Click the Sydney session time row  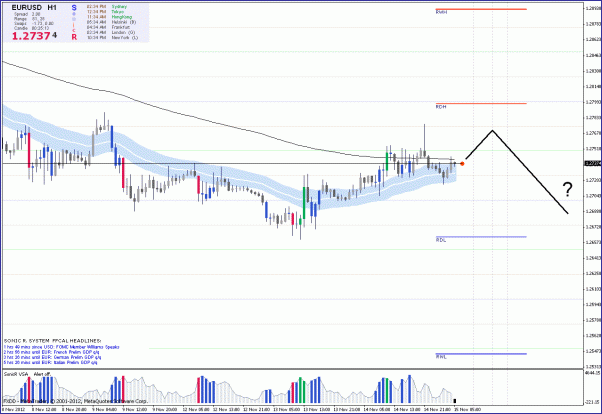coord(107,7)
